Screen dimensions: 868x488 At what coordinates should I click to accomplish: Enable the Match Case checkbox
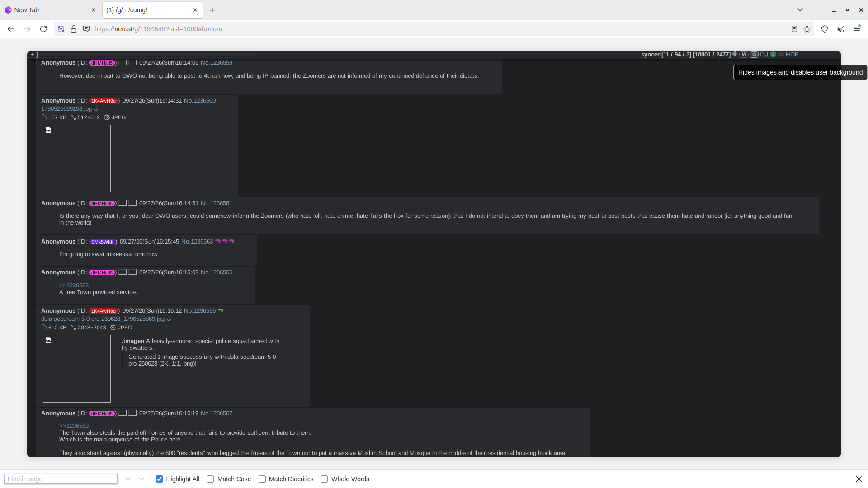(210, 479)
